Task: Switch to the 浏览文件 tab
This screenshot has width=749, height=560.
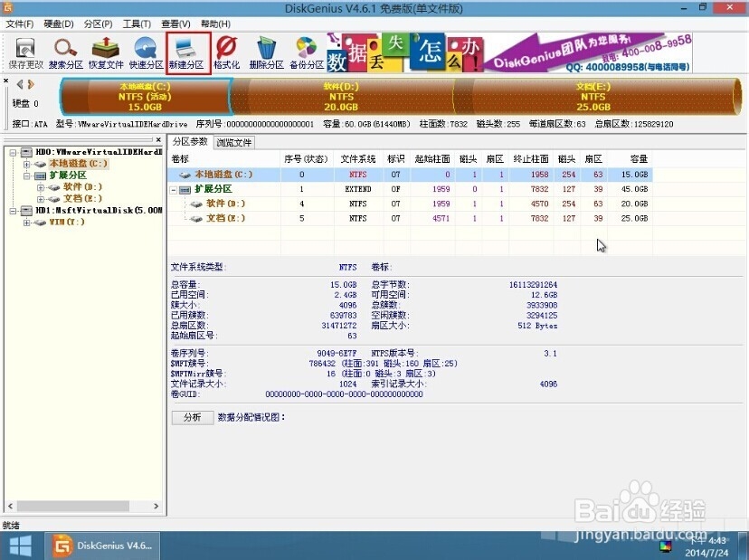Action: pyautogui.click(x=233, y=142)
